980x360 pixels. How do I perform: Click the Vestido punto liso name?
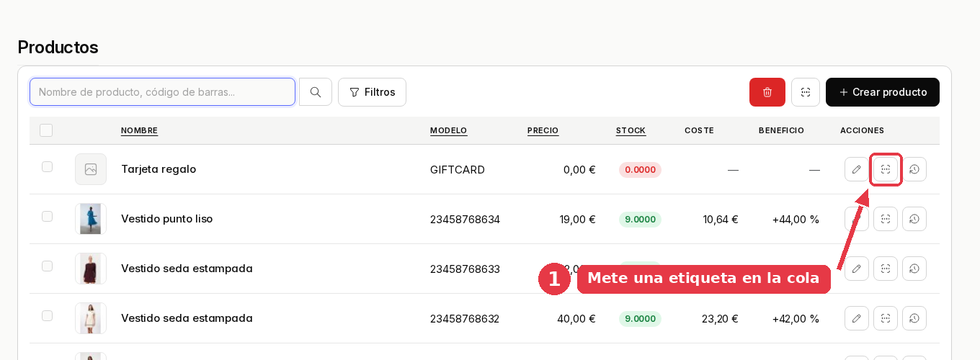click(166, 219)
